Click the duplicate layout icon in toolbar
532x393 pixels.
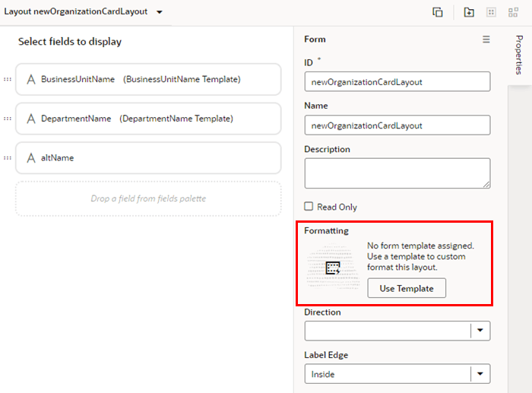pos(437,12)
